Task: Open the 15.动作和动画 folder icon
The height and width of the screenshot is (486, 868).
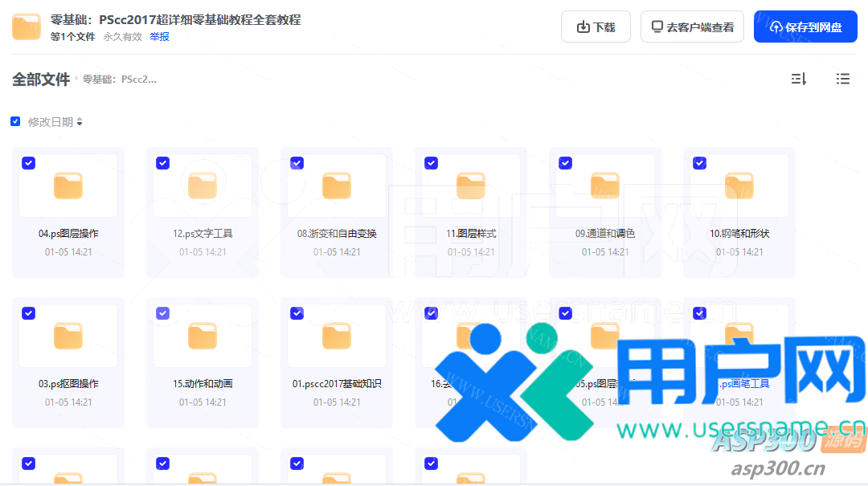Action: tap(203, 336)
